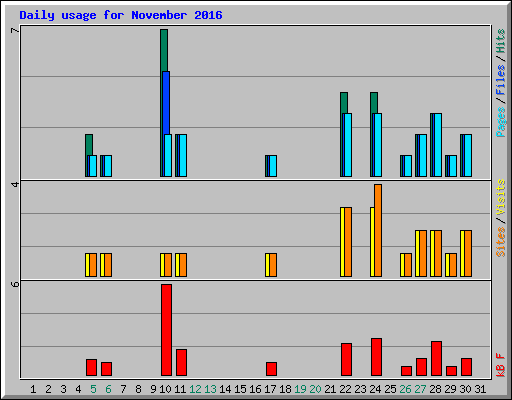The image size is (512, 400).
Task: Click the yellow bar for day 22
Action: 342,242
